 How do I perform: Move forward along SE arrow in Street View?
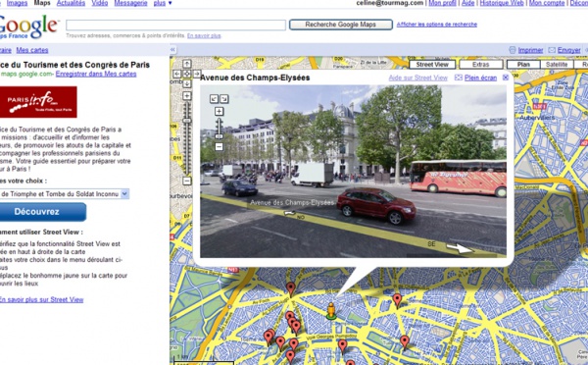(460, 248)
